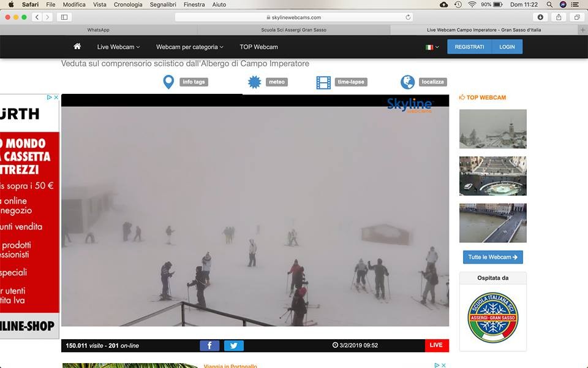Click the home icon in navigation bar

pyautogui.click(x=77, y=47)
